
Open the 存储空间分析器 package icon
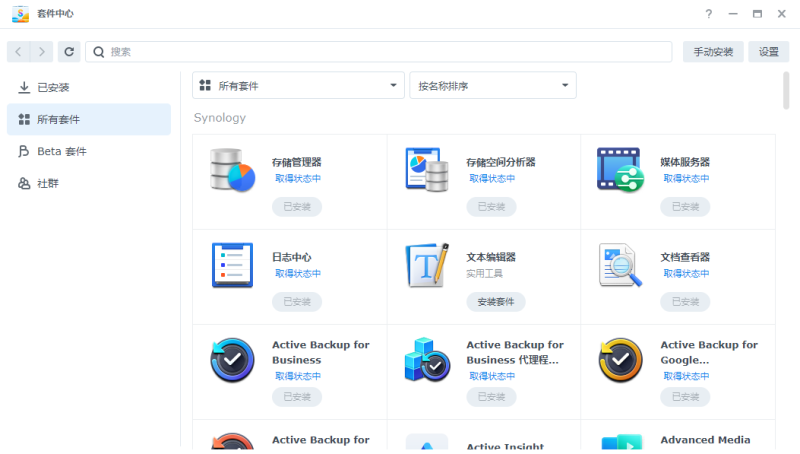[x=427, y=170]
